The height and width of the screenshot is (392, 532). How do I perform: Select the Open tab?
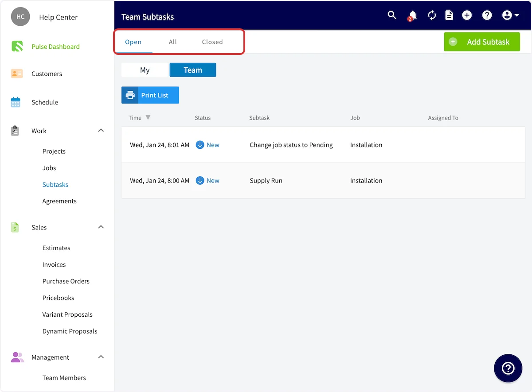click(x=133, y=42)
